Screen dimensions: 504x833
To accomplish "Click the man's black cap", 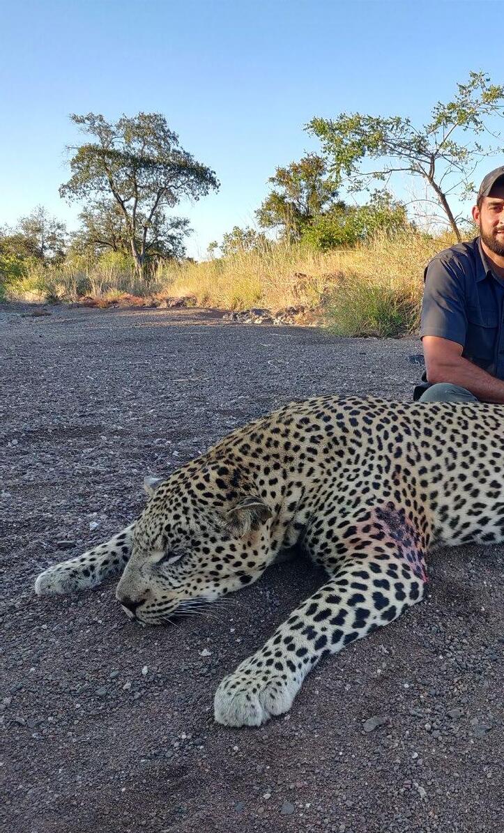I will (x=491, y=183).
